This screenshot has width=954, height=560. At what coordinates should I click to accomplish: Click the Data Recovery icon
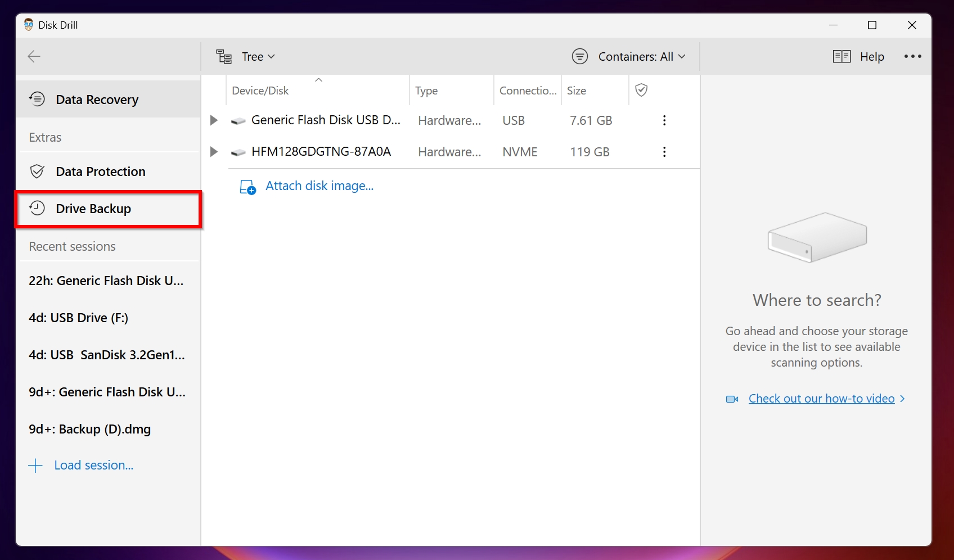click(37, 99)
